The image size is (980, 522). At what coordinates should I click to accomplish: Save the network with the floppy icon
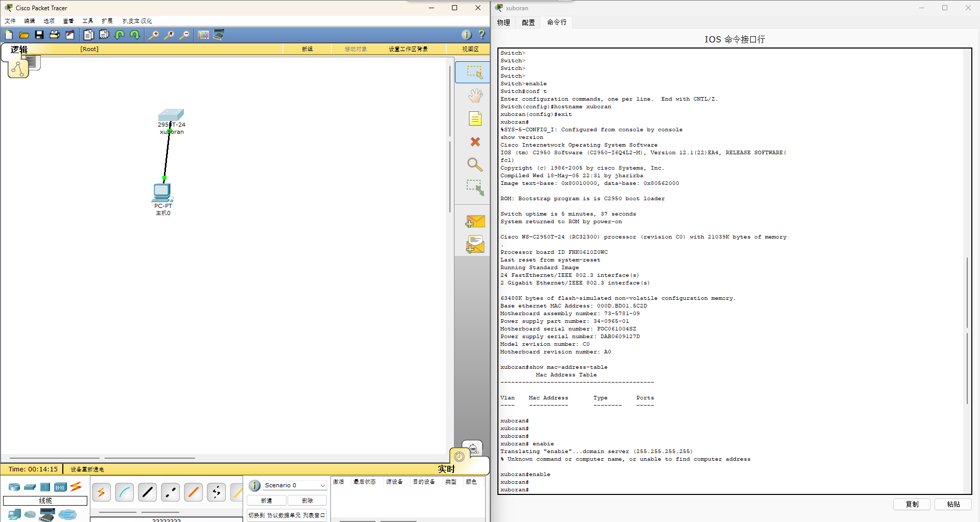pos(39,35)
